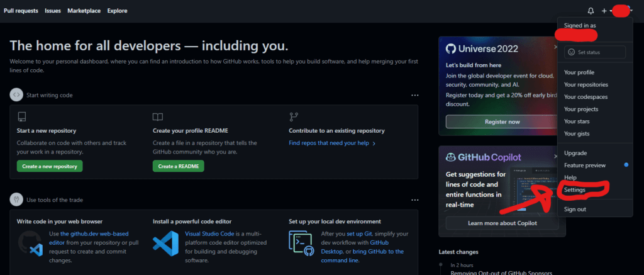
Task: Open Your codespaces menu entry
Action: 586,97
